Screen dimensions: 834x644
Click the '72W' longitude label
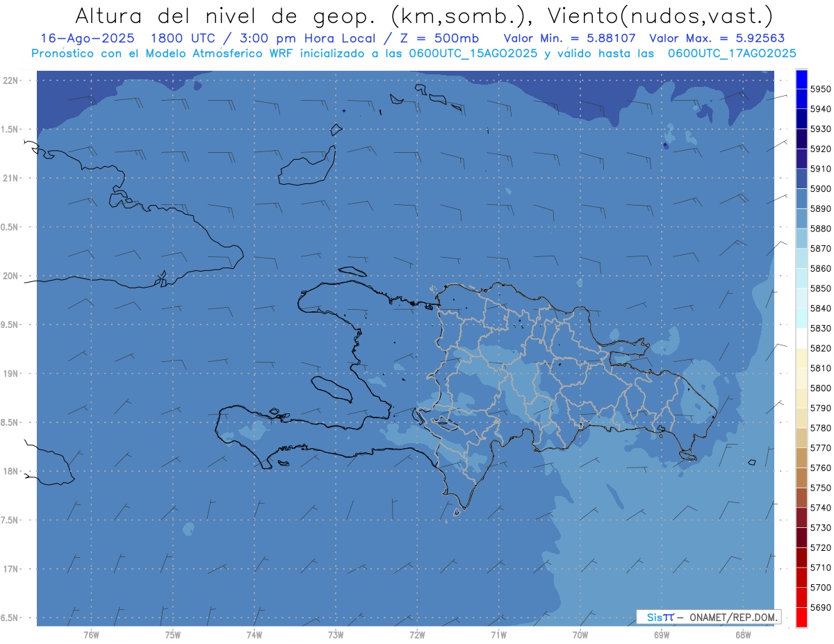[x=417, y=635]
